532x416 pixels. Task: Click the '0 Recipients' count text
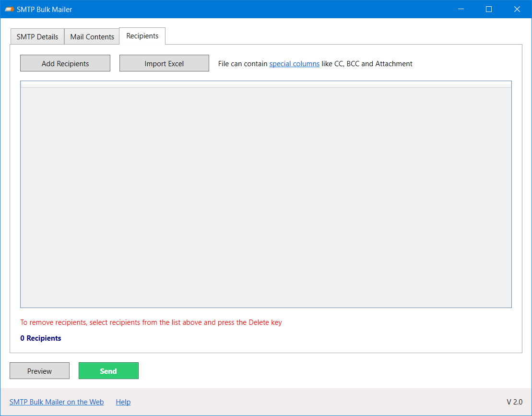[41, 338]
